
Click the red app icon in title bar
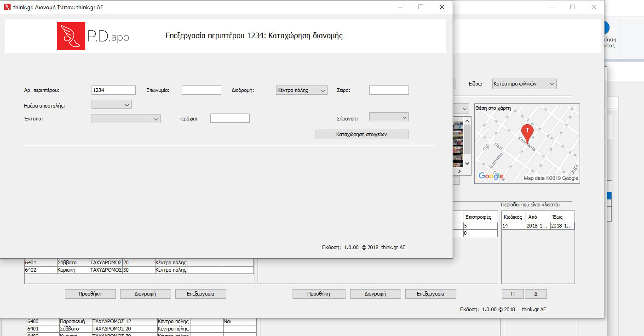pos(7,7)
